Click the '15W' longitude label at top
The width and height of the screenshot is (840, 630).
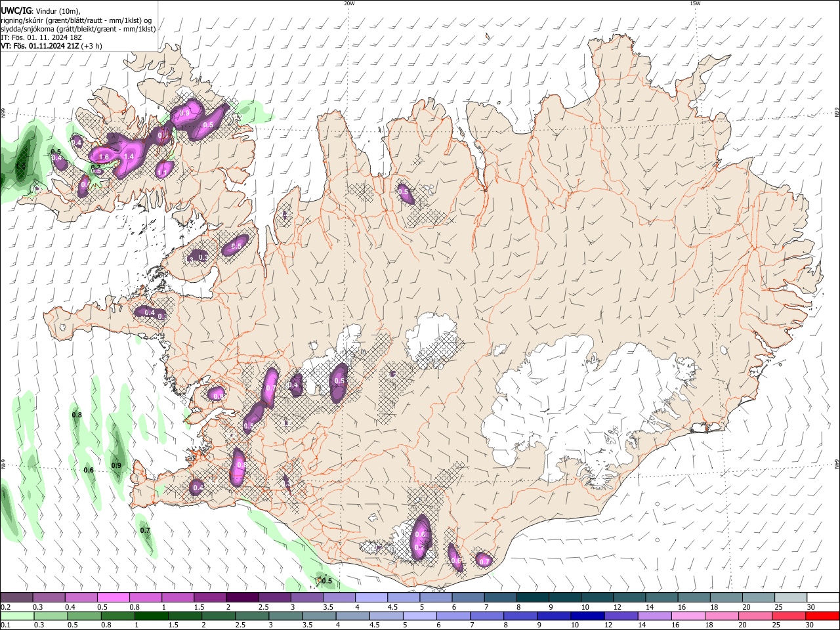click(x=695, y=3)
